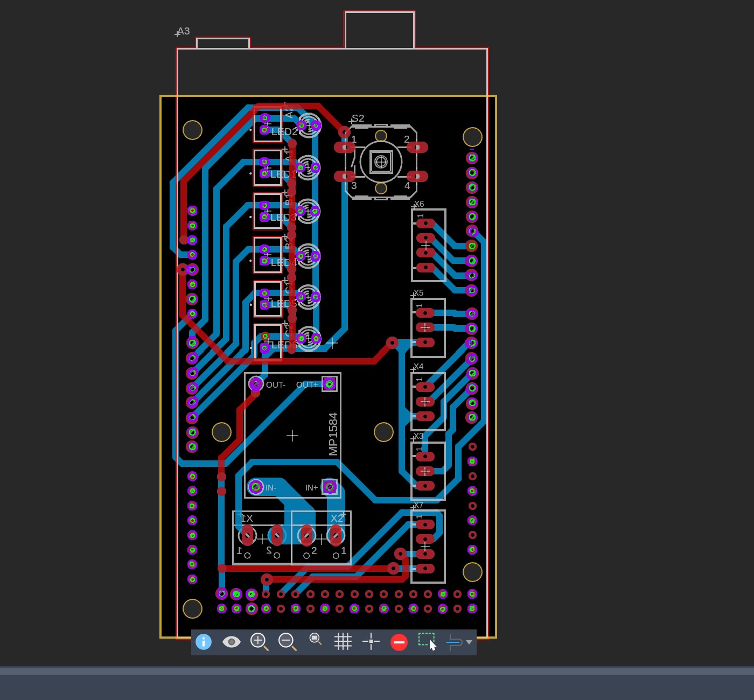This screenshot has width=754, height=700.
Task: Select the MP1584 module label
Action: [333, 434]
